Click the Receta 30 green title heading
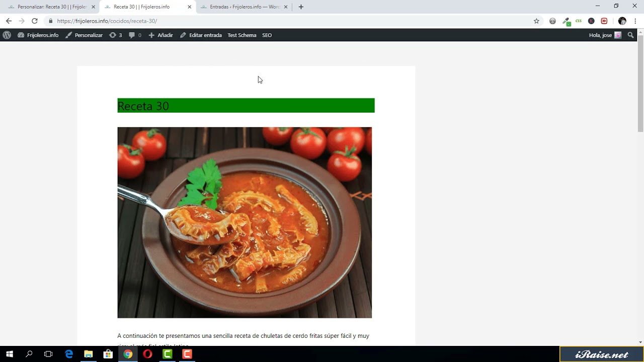This screenshot has width=644, height=362. [x=246, y=106]
